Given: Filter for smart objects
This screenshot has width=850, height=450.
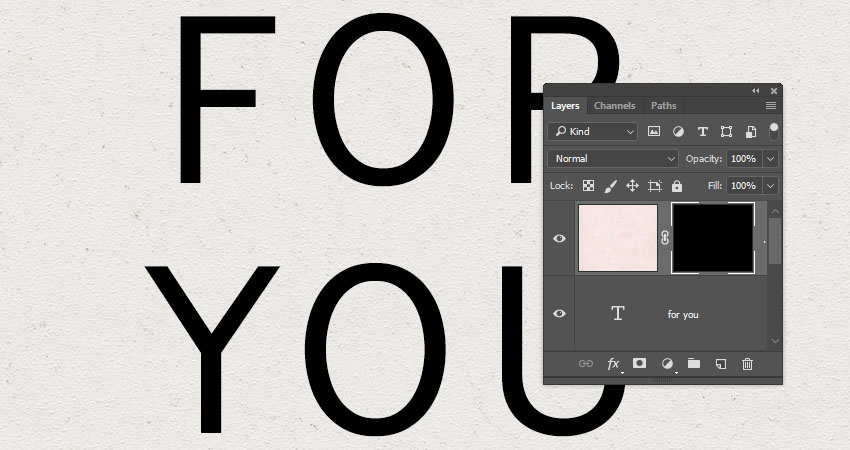Looking at the screenshot, I should 751,131.
